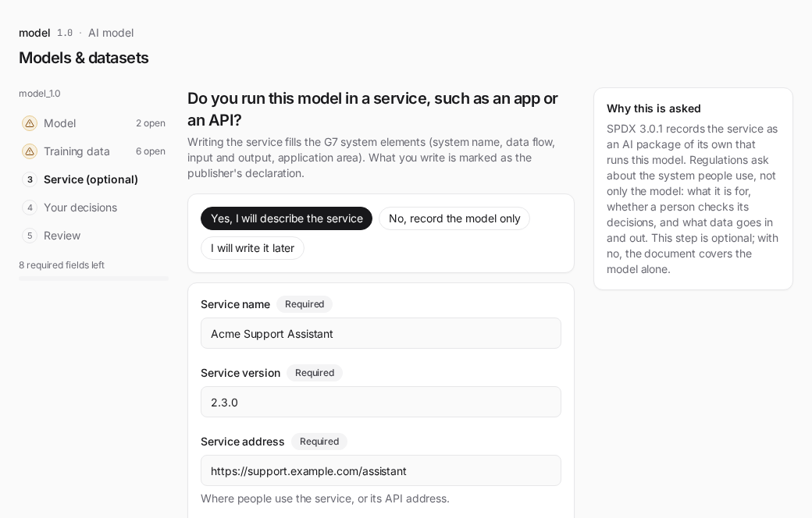Jump to the Review step
812x518 pixels.
pos(94,236)
